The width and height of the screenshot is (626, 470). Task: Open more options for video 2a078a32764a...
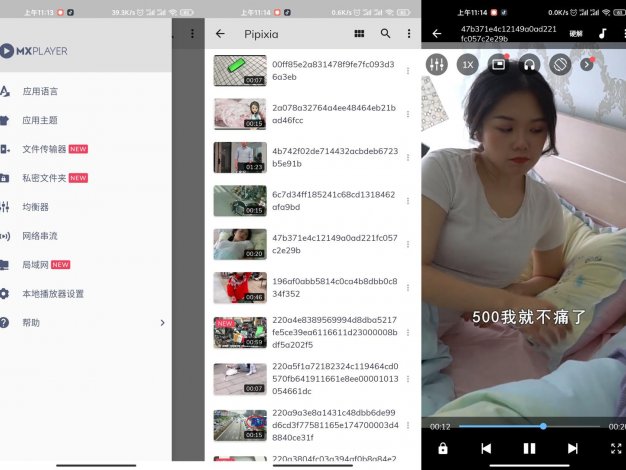408,114
